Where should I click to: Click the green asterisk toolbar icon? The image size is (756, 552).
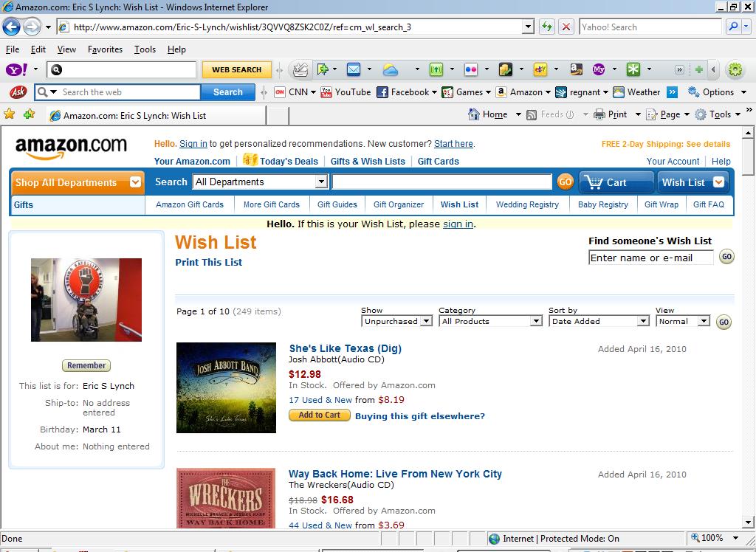tap(633, 70)
